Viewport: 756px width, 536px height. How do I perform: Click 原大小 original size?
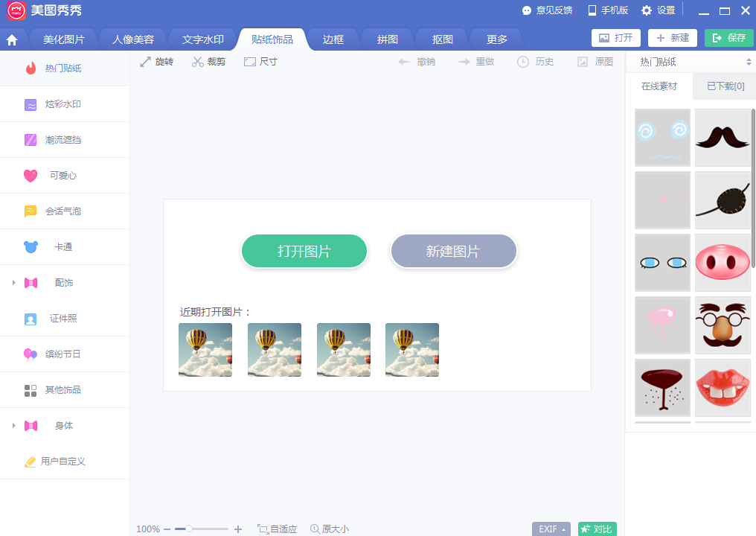[330, 529]
